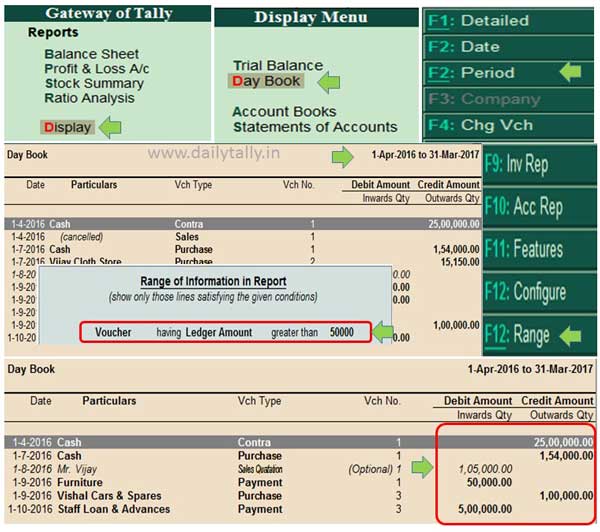Open Account Books in Display Menu

coord(284,111)
